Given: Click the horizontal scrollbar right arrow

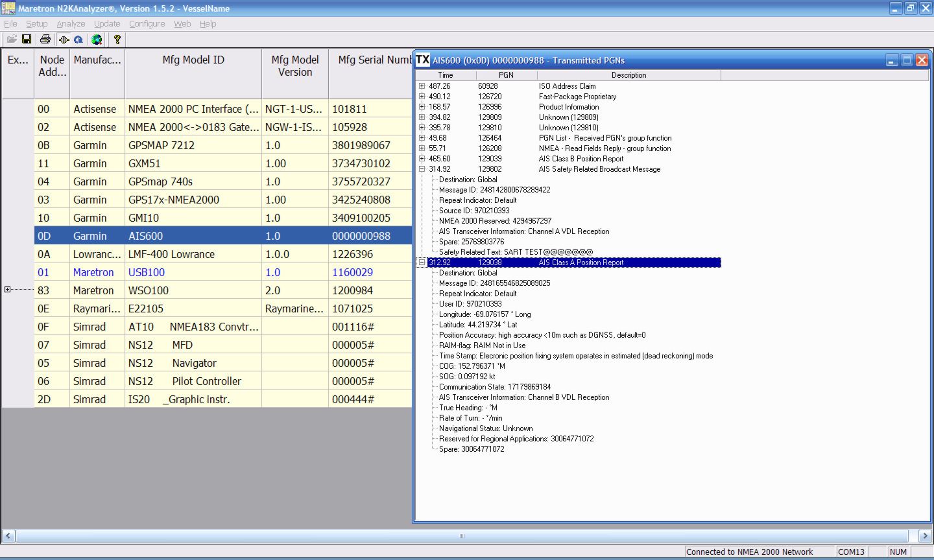Looking at the screenshot, I should (926, 536).
